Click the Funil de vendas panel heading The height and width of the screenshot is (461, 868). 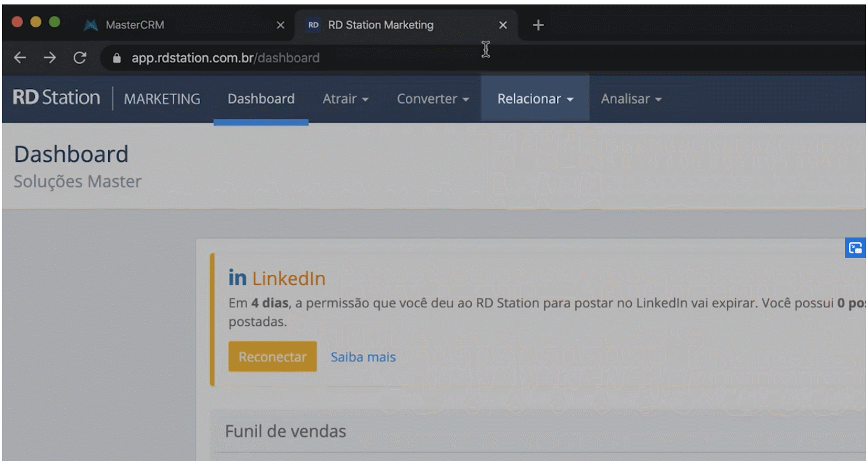(286, 432)
